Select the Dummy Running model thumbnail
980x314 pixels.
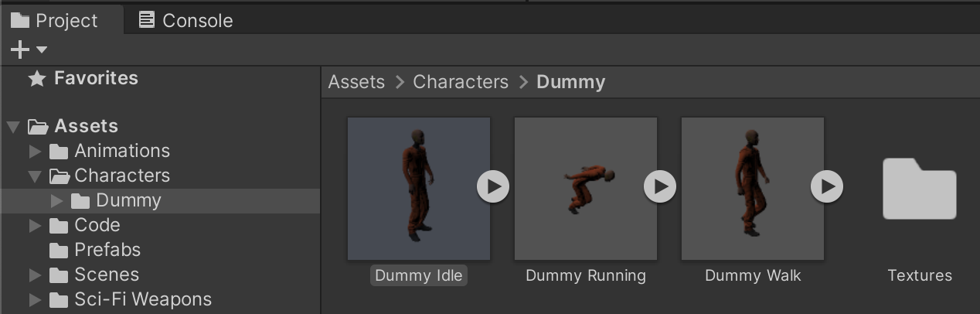tap(585, 188)
